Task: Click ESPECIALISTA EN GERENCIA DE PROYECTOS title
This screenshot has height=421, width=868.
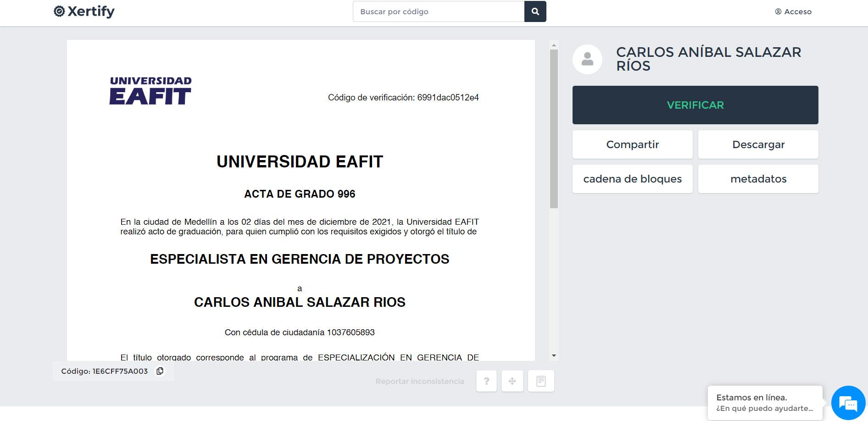Action: click(300, 259)
